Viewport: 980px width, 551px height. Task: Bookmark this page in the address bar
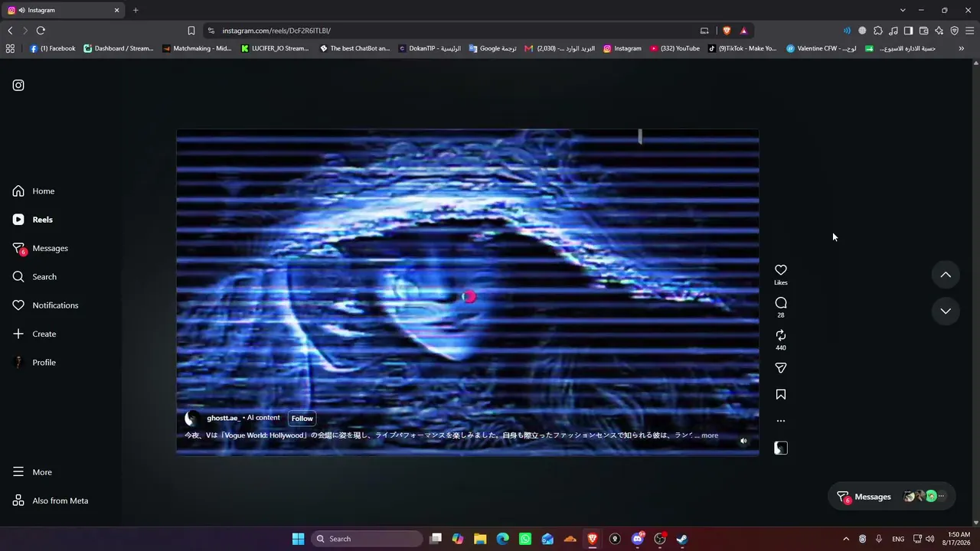point(191,31)
